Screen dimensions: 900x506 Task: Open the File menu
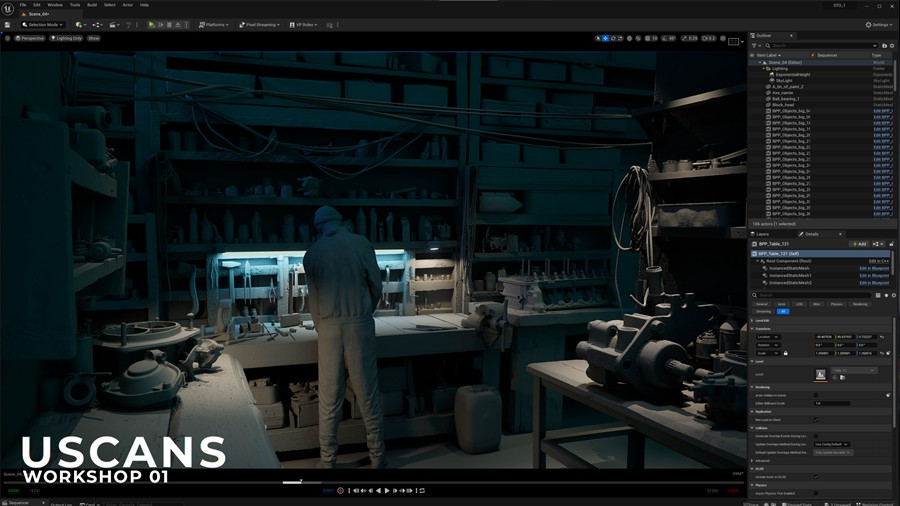[23, 5]
